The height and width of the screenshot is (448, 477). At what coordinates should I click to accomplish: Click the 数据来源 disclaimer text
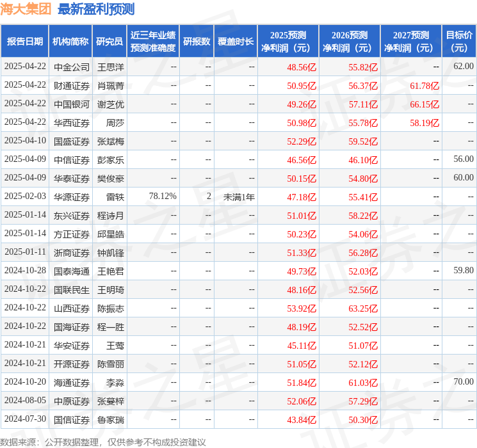pos(103,442)
